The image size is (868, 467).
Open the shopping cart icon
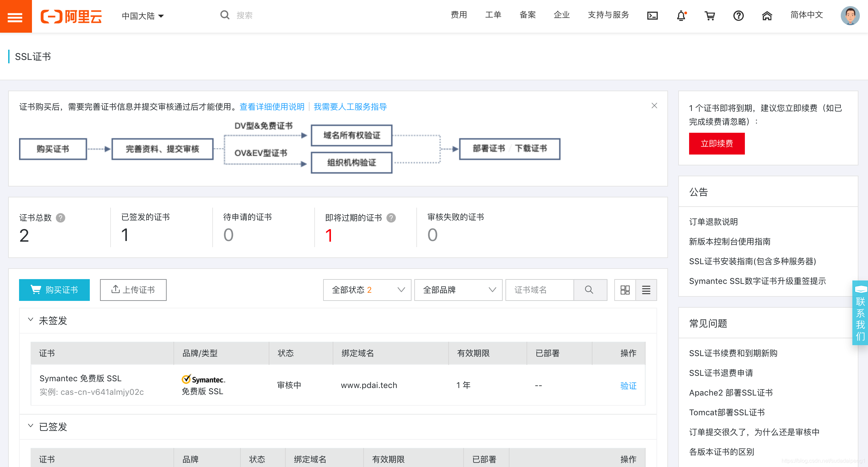click(710, 16)
